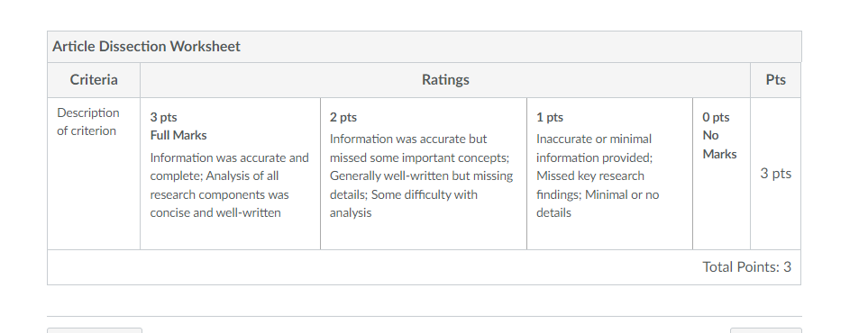Click the Article Dissection Worksheet rubric title
This screenshot has width=868, height=333.
point(146,47)
